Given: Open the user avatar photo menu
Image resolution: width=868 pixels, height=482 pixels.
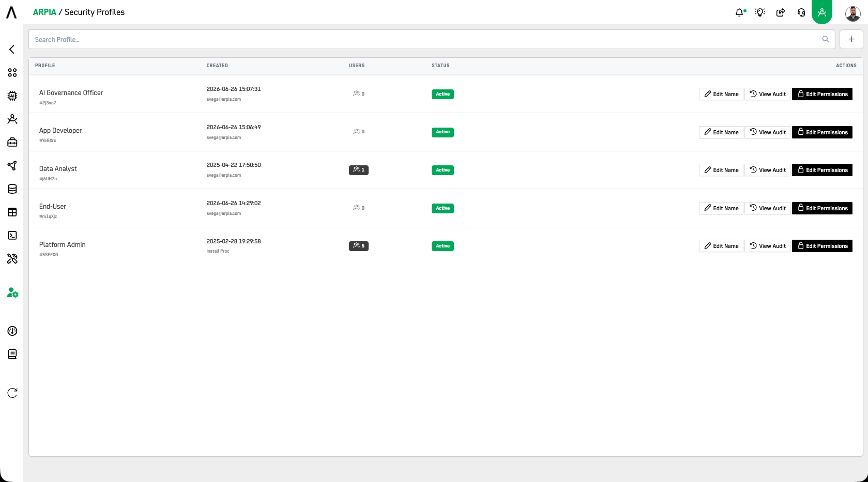Looking at the screenshot, I should tap(853, 13).
